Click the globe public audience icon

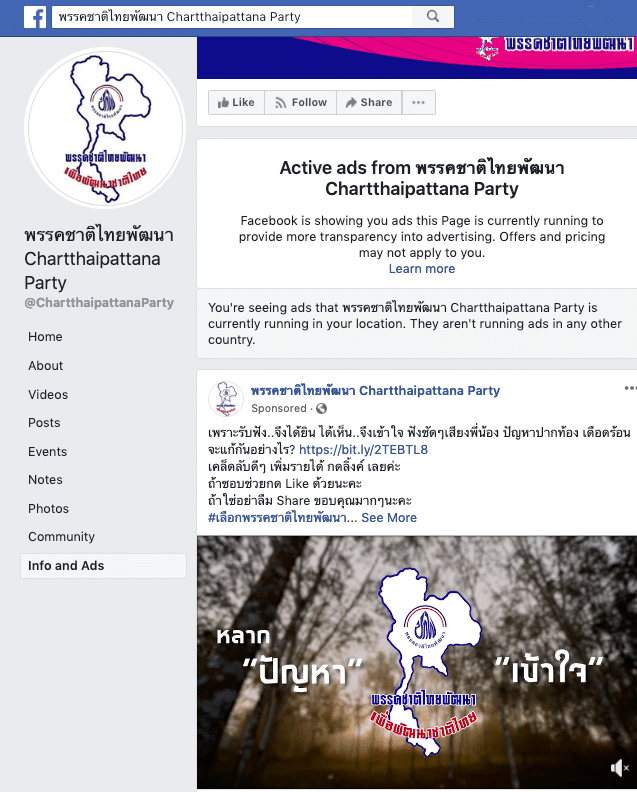[321, 408]
